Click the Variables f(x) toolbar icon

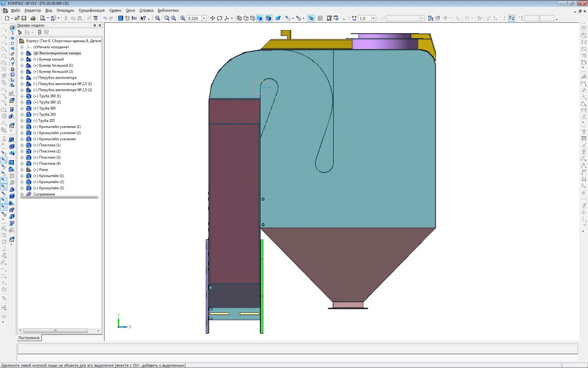(134, 18)
